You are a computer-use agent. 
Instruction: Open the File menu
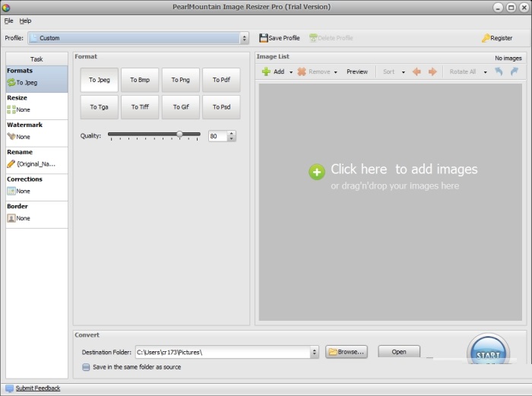pyautogui.click(x=9, y=21)
